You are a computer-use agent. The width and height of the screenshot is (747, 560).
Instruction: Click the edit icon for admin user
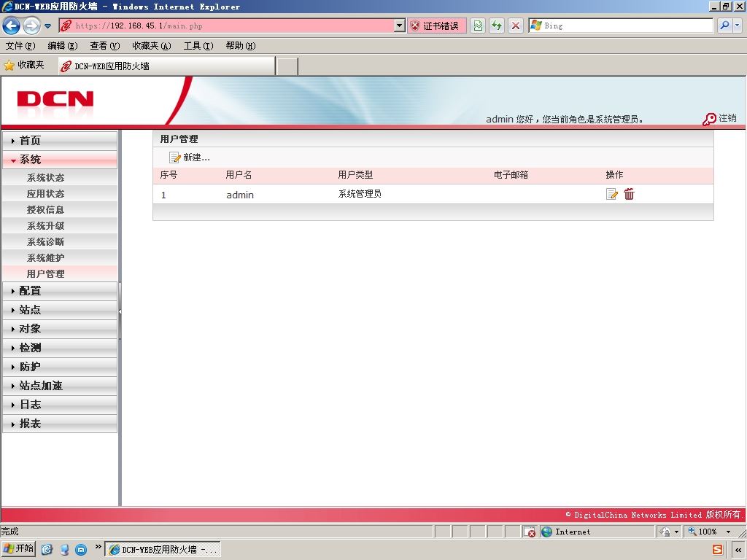click(x=612, y=194)
